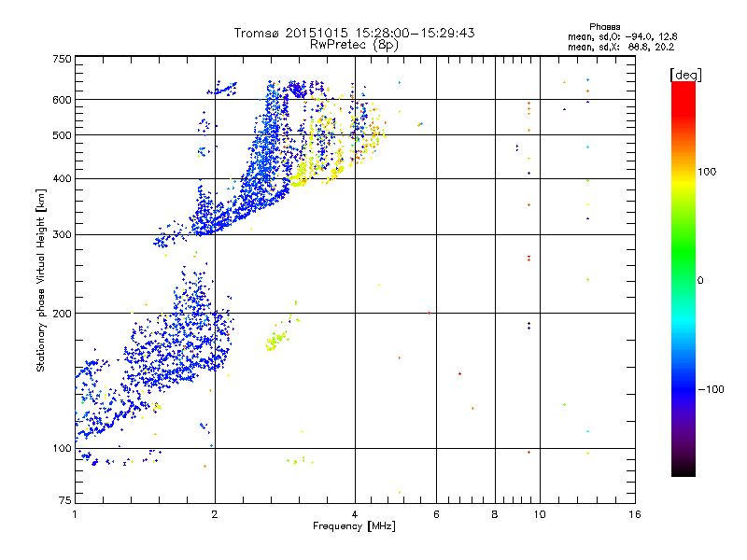Viewport: 747px width, 560px height.
Task: Click the '500' y-axis tick label
Action: (x=62, y=135)
